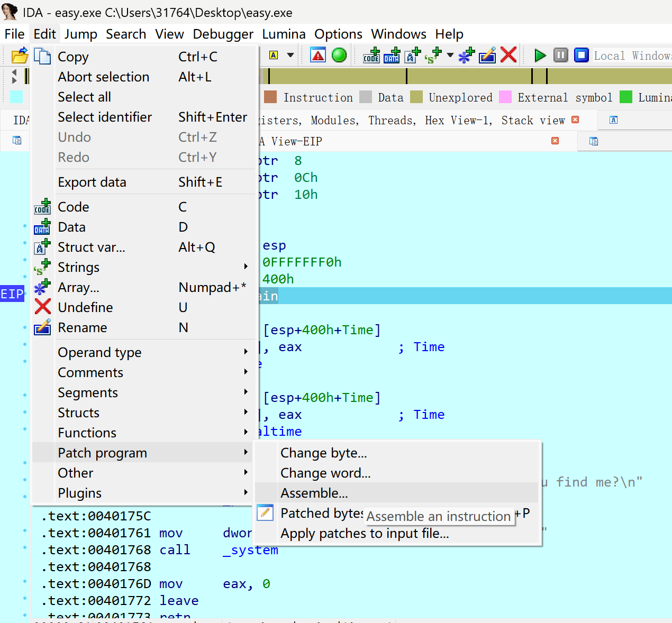Expand the Operand type submenu
Viewport: 672px width, 623px height.
[x=143, y=352]
